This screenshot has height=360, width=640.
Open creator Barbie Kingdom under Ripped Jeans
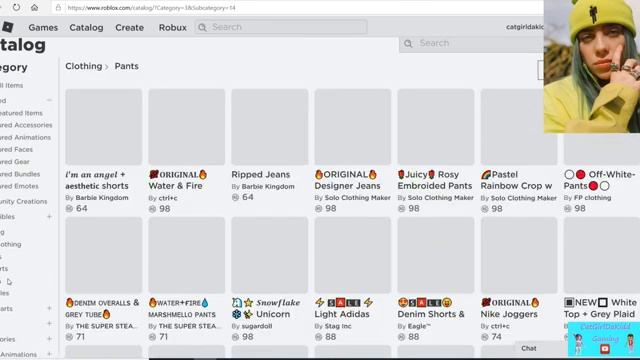tap(268, 187)
